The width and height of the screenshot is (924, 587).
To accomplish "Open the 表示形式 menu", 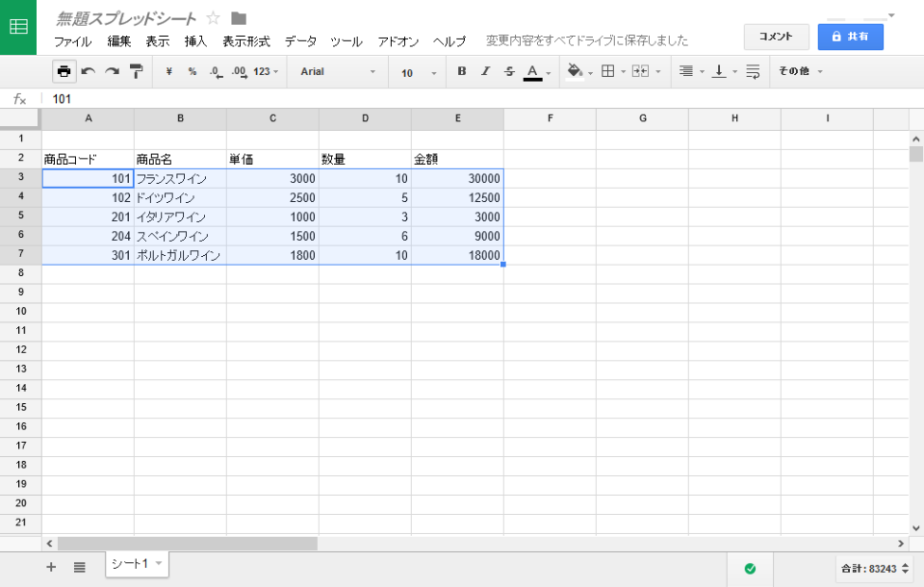I will coord(246,41).
